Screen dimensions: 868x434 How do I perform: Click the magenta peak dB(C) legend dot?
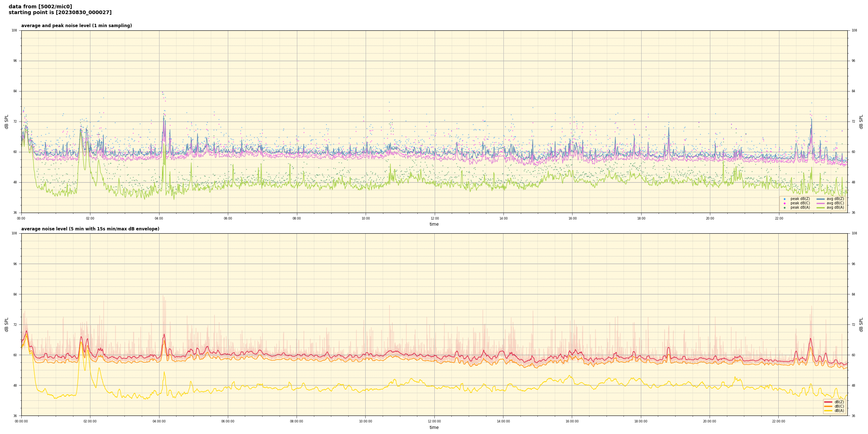point(784,203)
